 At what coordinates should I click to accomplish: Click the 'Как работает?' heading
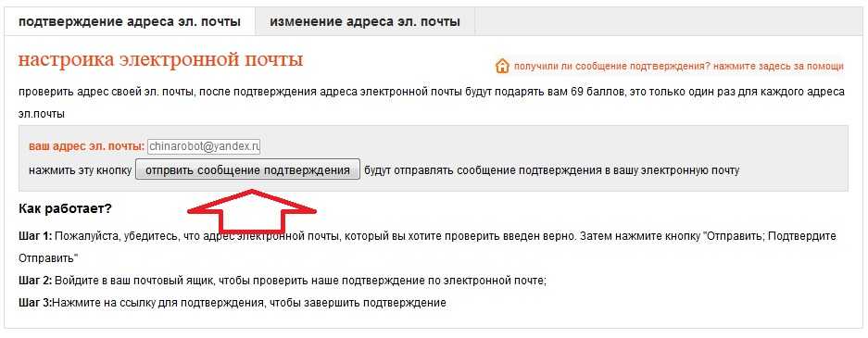click(x=66, y=209)
